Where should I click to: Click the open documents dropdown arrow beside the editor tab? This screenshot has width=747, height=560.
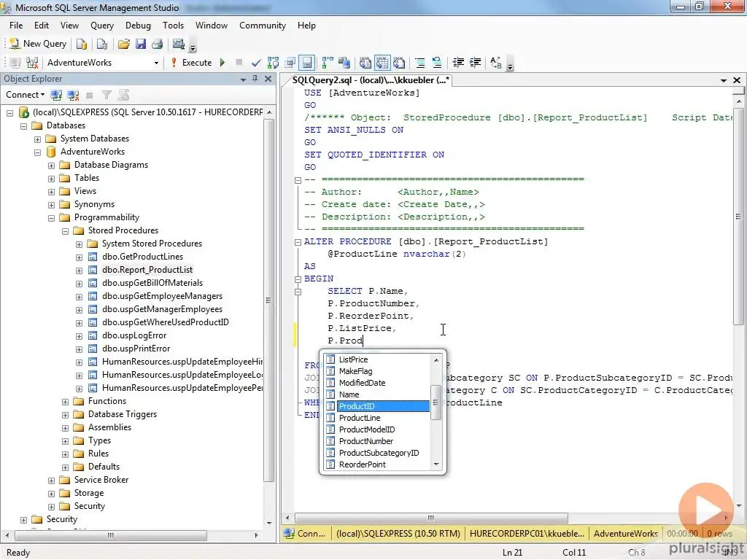click(724, 80)
